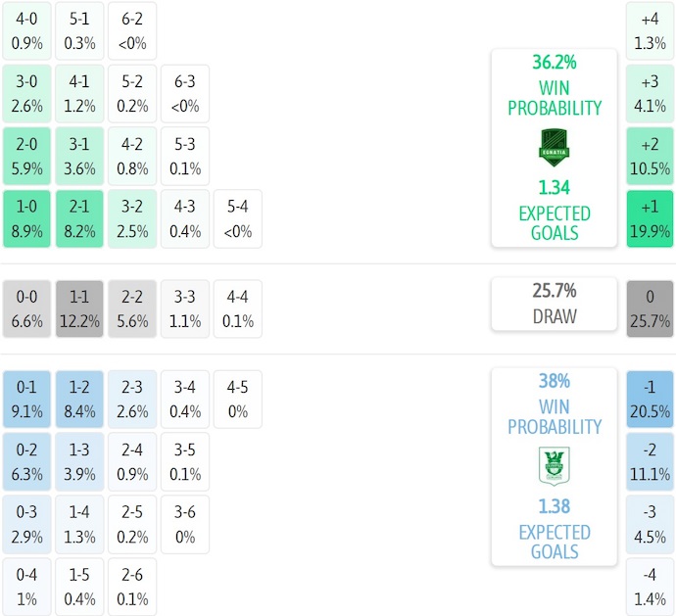
Task: Select the -1 goal margin cell
Action: 650,399
